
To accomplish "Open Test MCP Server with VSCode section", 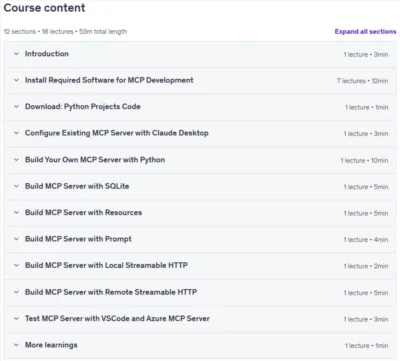I will pyautogui.click(x=117, y=318).
